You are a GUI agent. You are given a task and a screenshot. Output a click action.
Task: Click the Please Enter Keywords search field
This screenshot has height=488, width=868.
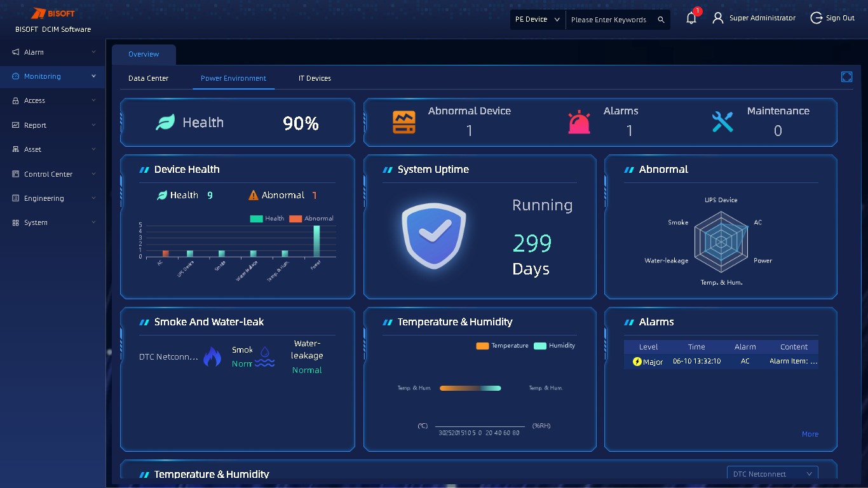pos(610,20)
